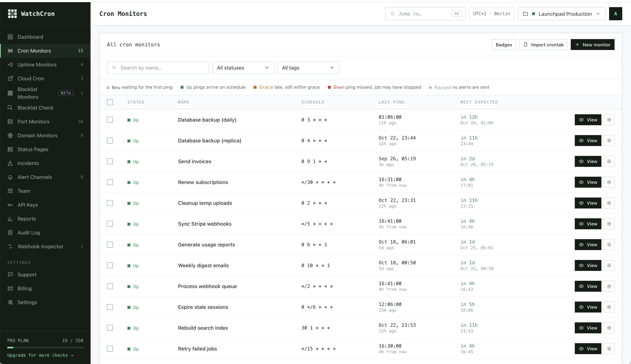Screen dimensions: 631x364
Task: Click the API Keys key icon
Action: point(10,205)
